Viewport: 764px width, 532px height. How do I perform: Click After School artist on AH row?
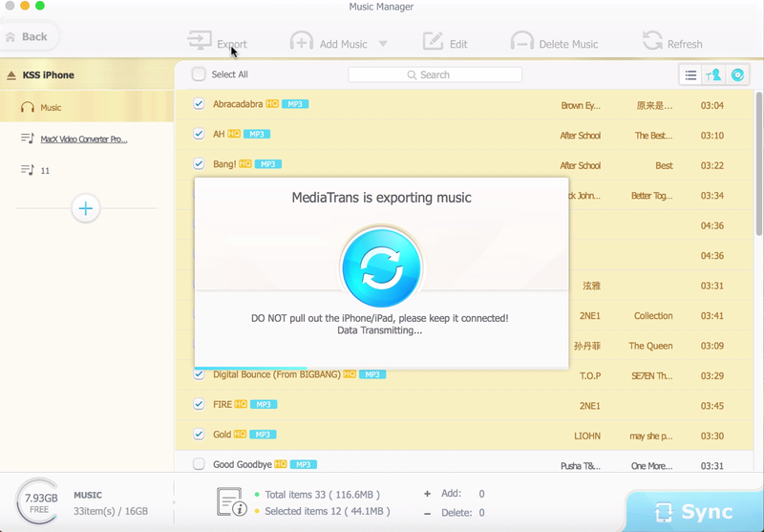(581, 136)
